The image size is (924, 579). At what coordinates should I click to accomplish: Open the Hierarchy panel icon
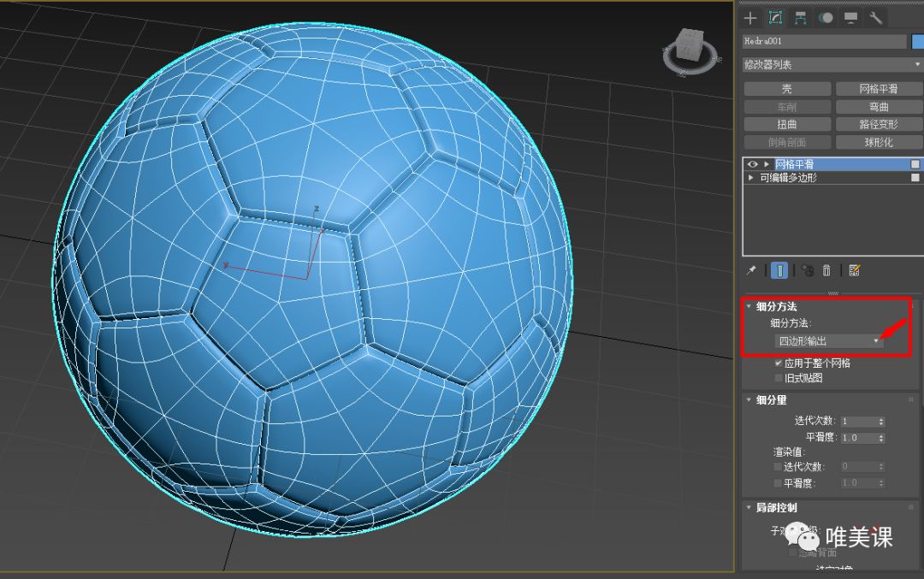coord(801,17)
